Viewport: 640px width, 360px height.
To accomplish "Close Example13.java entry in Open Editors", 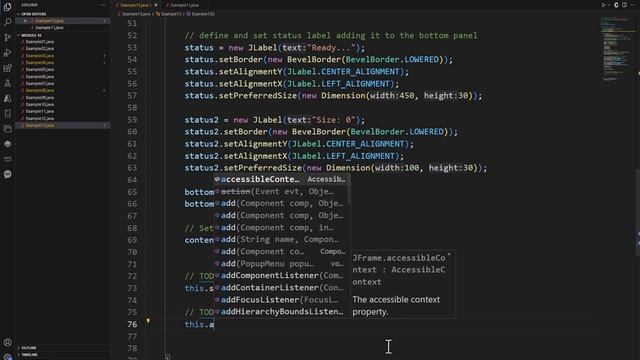I will [25, 21].
